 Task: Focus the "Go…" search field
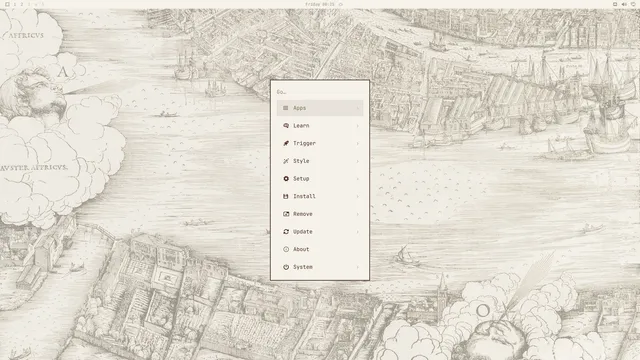[x=320, y=92]
